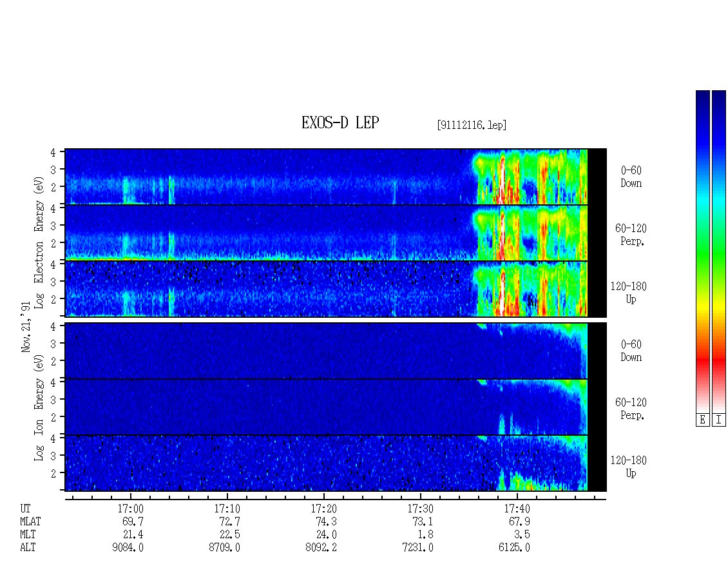Select the file name "[91112116.lep]"
Image resolution: width=728 pixels, height=564 pixels.
coord(472,125)
